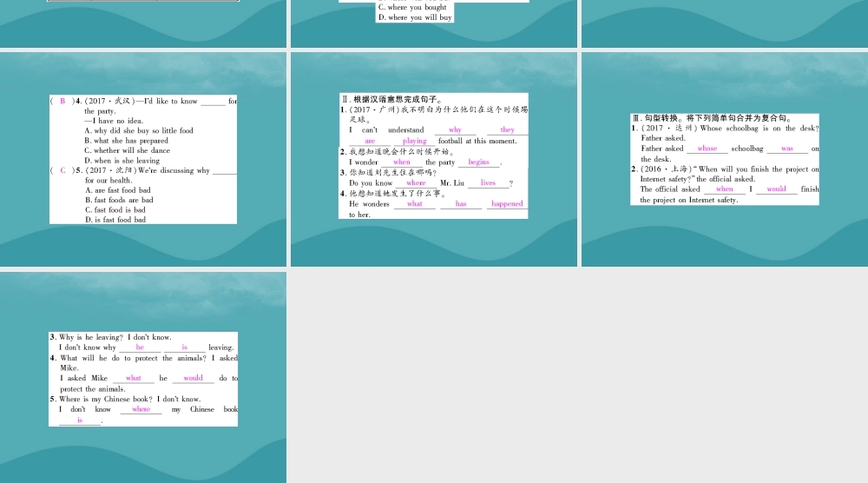The height and width of the screenshot is (483, 868).
Task: Click the answer 'lives' after 'Mr. Liu'
Action: pyautogui.click(x=488, y=183)
